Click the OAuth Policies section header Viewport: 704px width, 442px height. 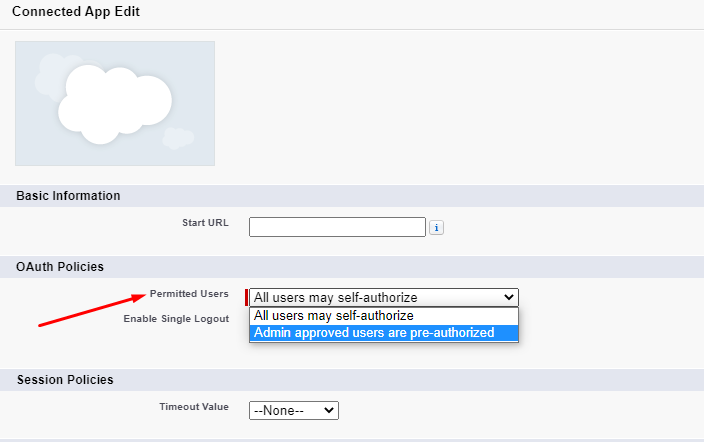(x=60, y=267)
